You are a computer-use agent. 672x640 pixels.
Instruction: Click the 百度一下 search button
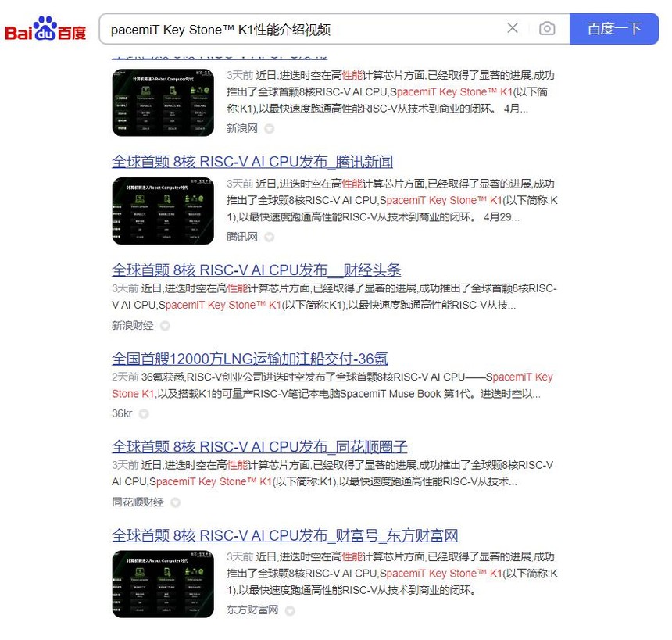pos(613,29)
